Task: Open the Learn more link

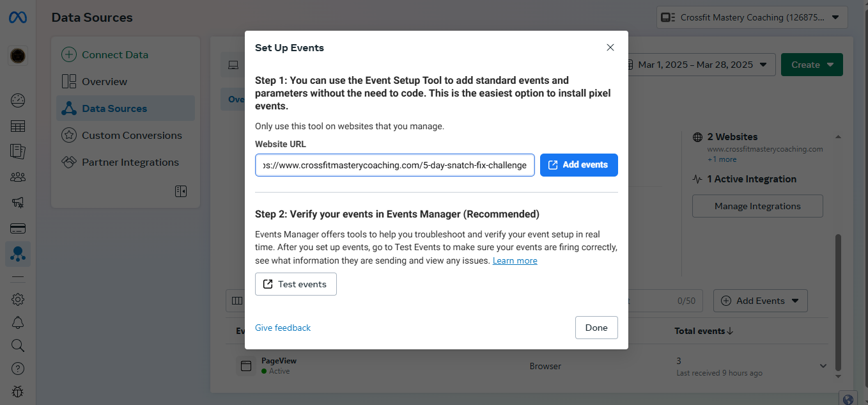Action: coord(515,261)
